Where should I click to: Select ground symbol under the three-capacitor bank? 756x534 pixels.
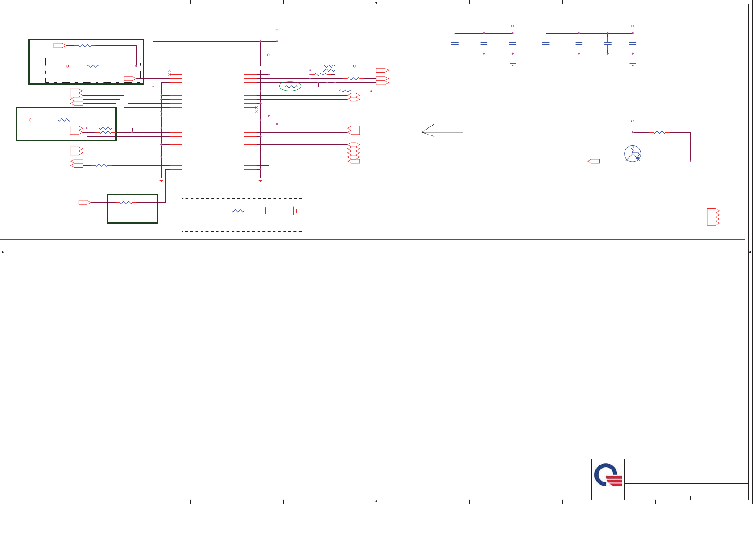(x=513, y=63)
